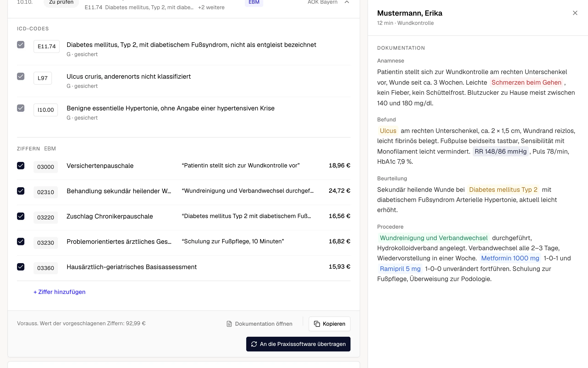
Task: Select the 03360 Ziffer code
Action: click(46, 268)
